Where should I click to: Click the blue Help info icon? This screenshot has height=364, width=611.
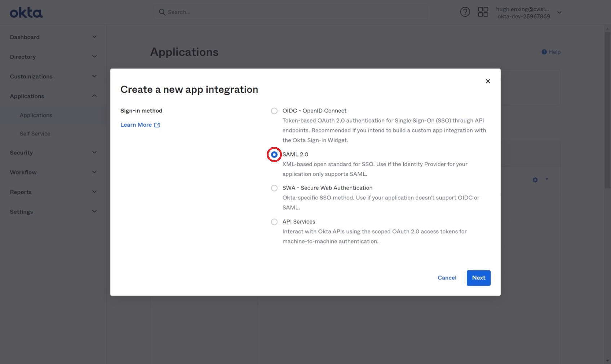pyautogui.click(x=544, y=52)
